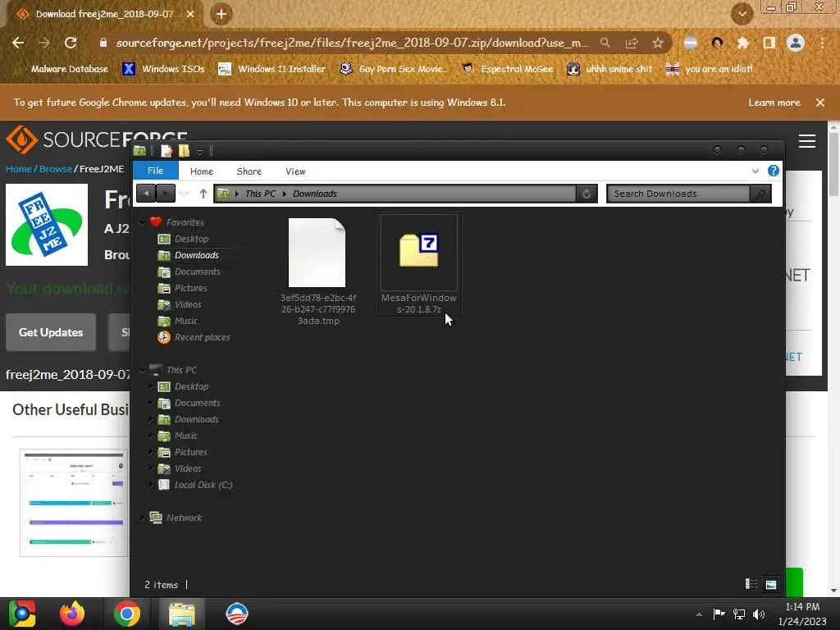
Task: Open Action Center flag icon
Action: pos(719,614)
